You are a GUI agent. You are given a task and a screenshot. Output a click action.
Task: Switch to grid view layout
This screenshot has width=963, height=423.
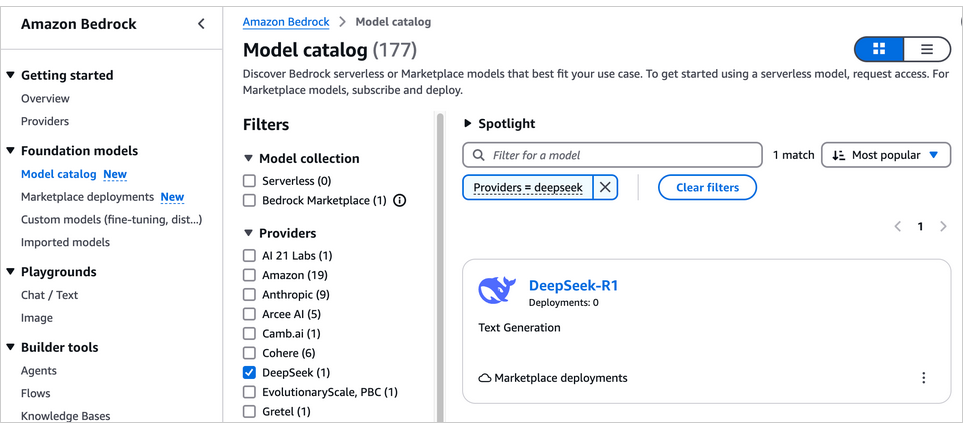[879, 49]
